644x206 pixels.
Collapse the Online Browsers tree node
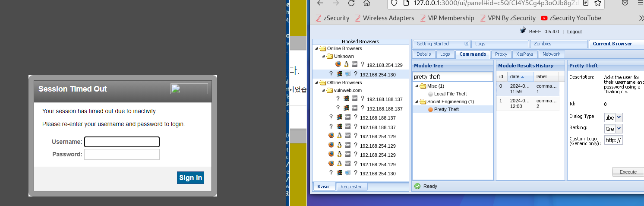317,48
